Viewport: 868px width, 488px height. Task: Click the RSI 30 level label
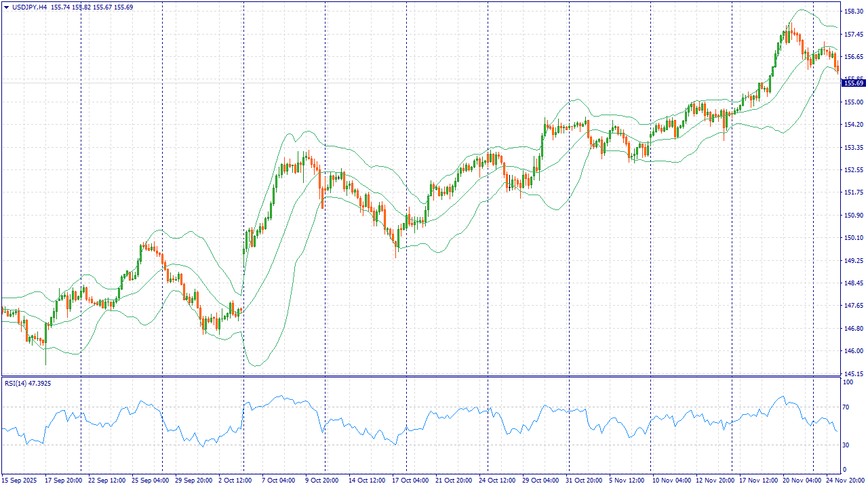[846, 445]
